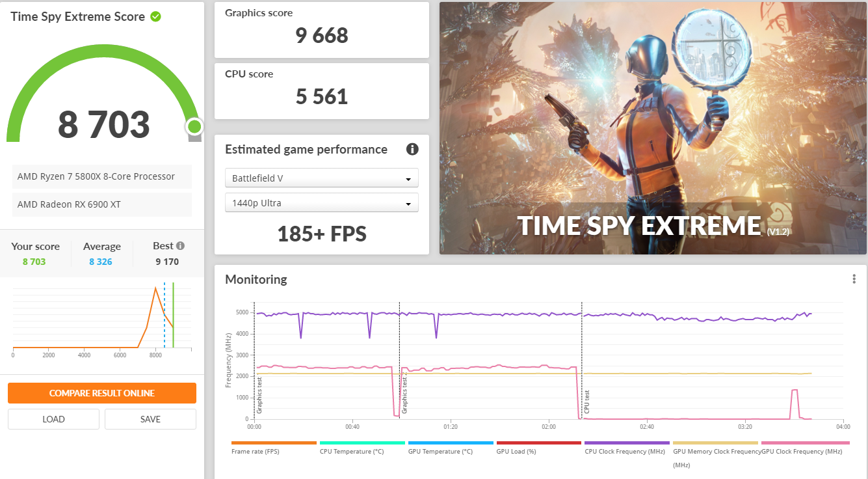Click the AMD Radeon RX 6900 XT entry

(x=102, y=204)
